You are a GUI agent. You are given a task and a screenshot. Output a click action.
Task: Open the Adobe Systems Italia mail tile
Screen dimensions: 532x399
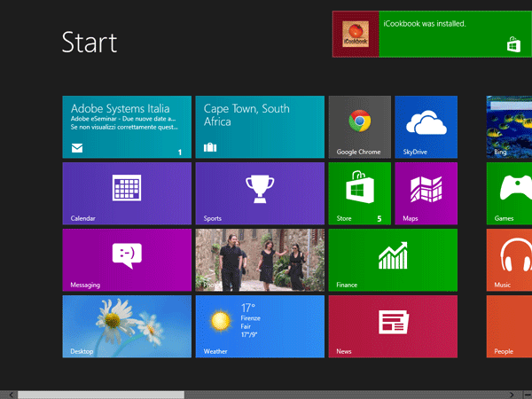click(127, 127)
